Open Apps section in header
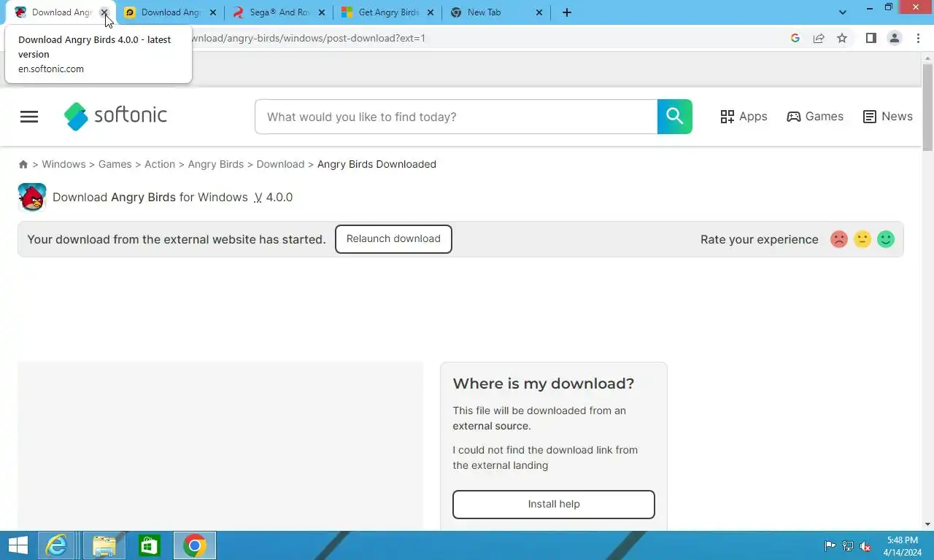 (744, 117)
